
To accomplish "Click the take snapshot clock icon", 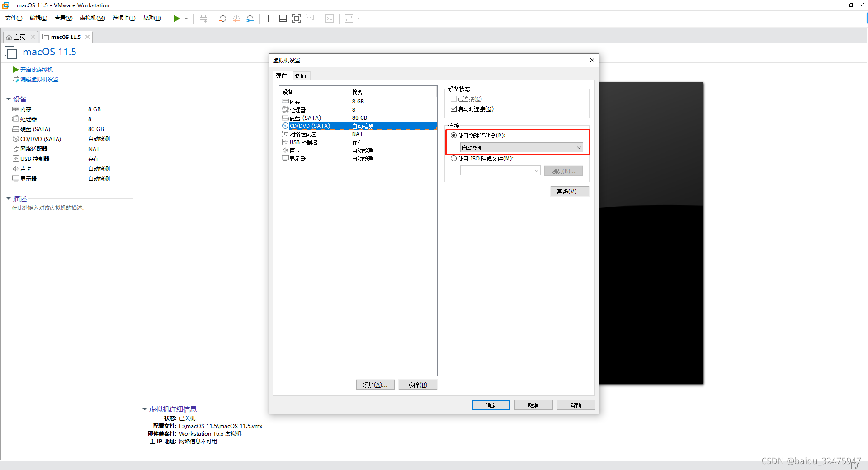I will pos(222,19).
